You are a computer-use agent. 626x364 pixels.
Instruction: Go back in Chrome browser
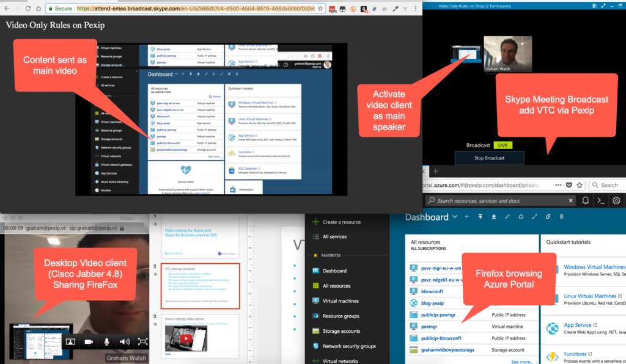(7, 9)
